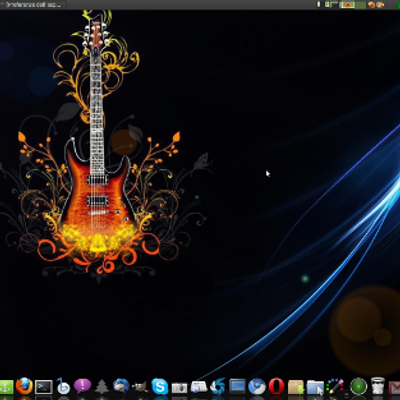400x400 pixels.
Task: Open the purple exclamation chat bubble icon
Action: pyautogui.click(x=82, y=386)
